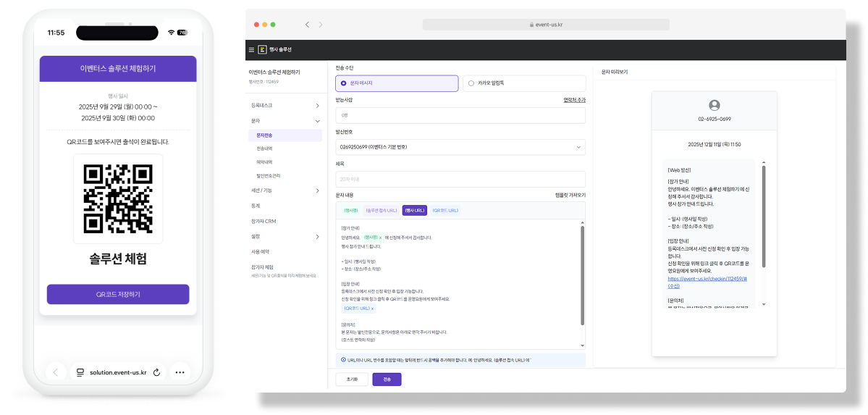868x415 pixels.
Task: Tap the reload icon in the phone address bar
Action: pyautogui.click(x=156, y=372)
